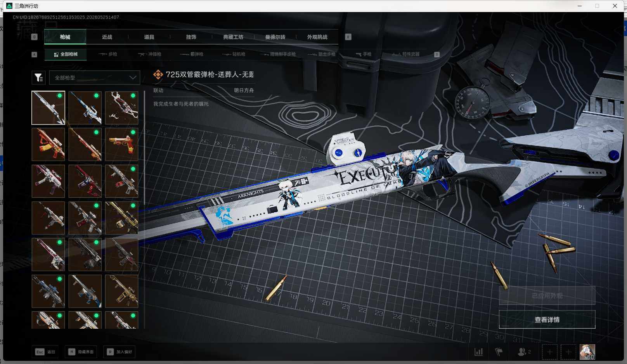The image size is (627, 364).
Task: Select the 全部枪械 category tab
Action: 66,54
